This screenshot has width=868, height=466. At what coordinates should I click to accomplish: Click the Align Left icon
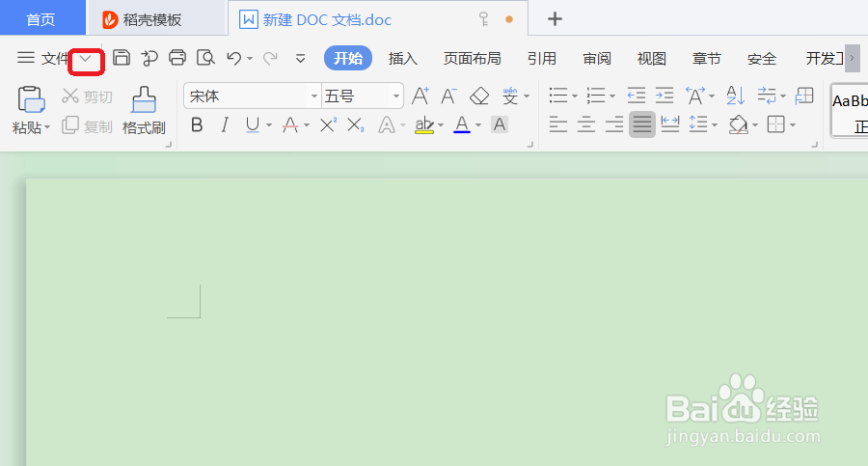(558, 124)
